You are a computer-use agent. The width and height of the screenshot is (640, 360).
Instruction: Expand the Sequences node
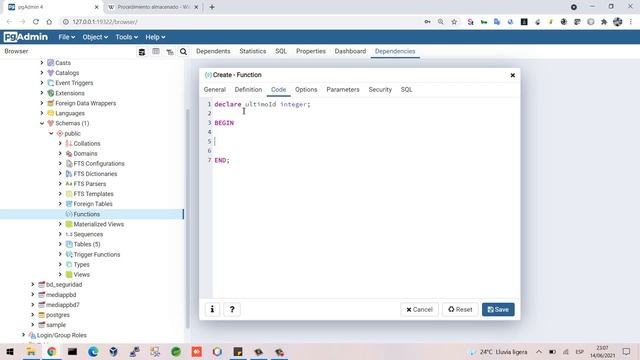[60, 234]
